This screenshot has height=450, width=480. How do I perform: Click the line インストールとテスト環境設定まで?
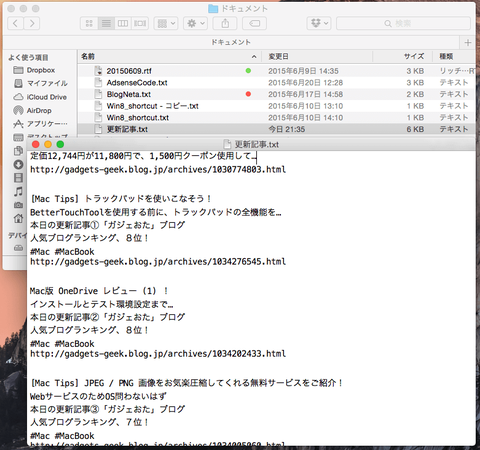[102, 304]
